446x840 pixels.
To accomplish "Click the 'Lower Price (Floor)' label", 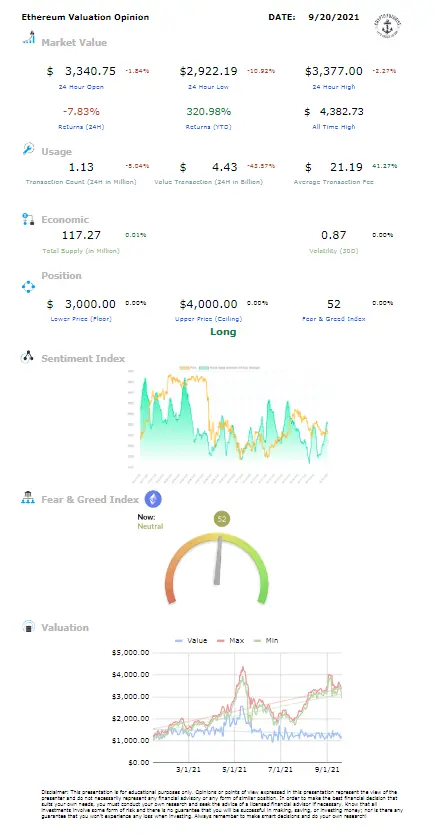I will (x=81, y=319).
